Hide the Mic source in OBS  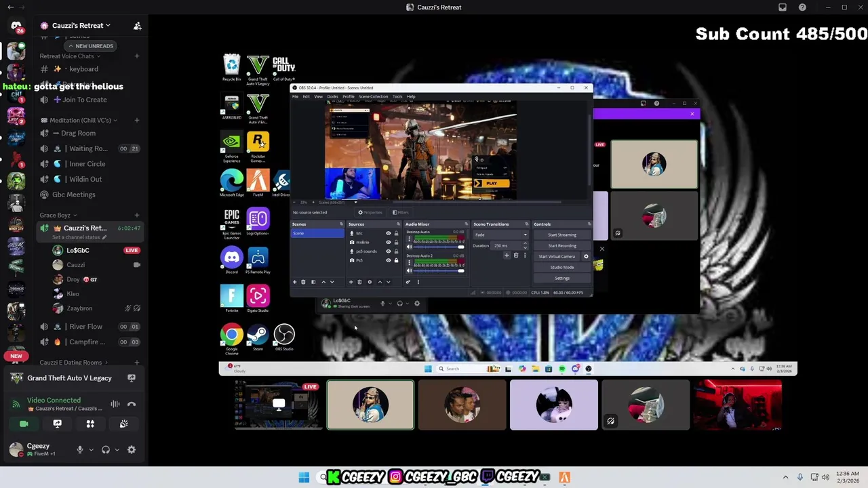pyautogui.click(x=389, y=233)
